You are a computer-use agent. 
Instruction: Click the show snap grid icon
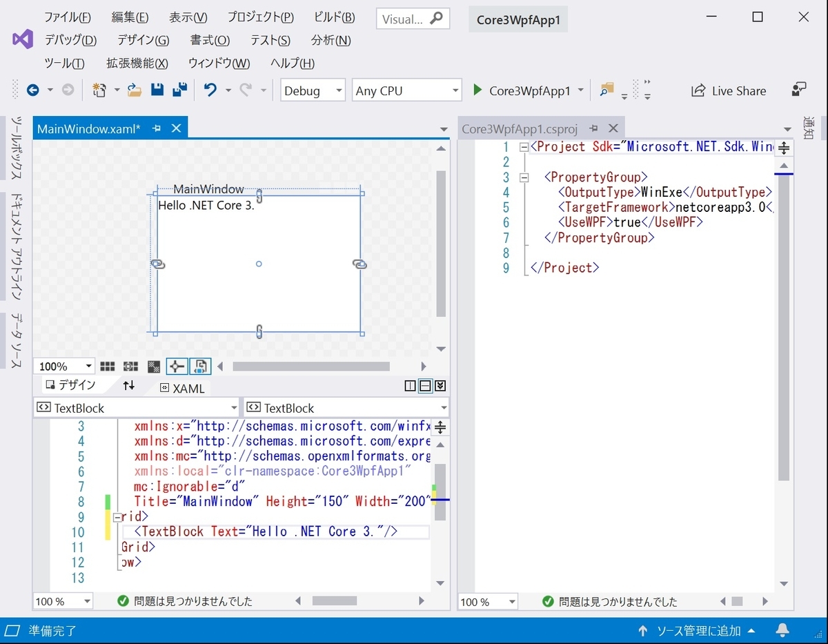[108, 367]
